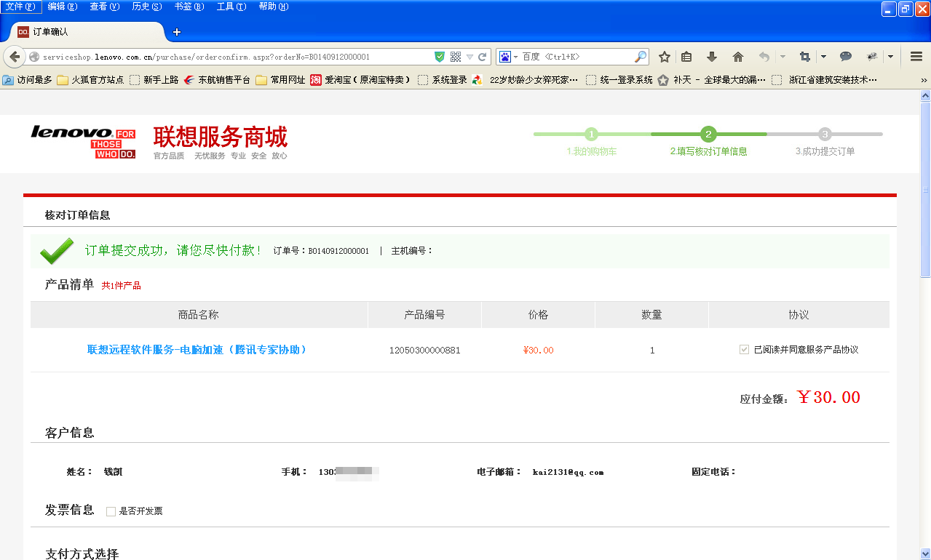The image size is (931, 560).
Task: Open the 新手上路 bookmark
Action: [154, 80]
